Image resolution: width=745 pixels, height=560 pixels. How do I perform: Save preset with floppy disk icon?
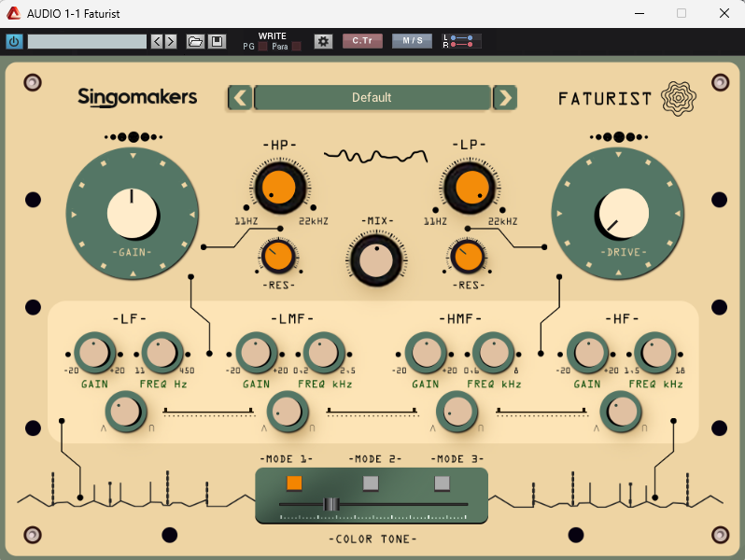coord(218,42)
